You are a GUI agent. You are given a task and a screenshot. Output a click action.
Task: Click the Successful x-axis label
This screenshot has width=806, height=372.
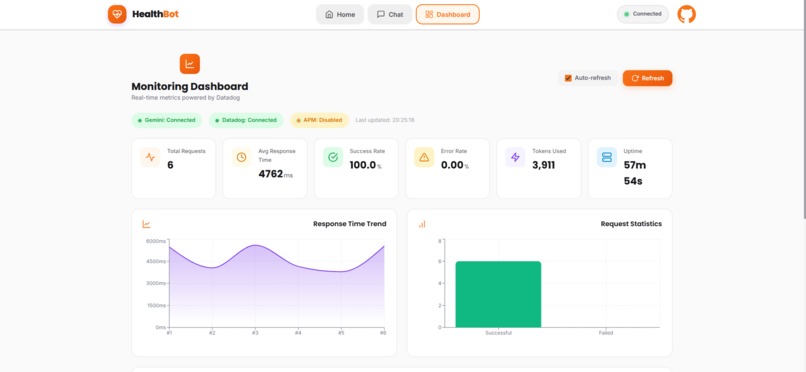[498, 333]
